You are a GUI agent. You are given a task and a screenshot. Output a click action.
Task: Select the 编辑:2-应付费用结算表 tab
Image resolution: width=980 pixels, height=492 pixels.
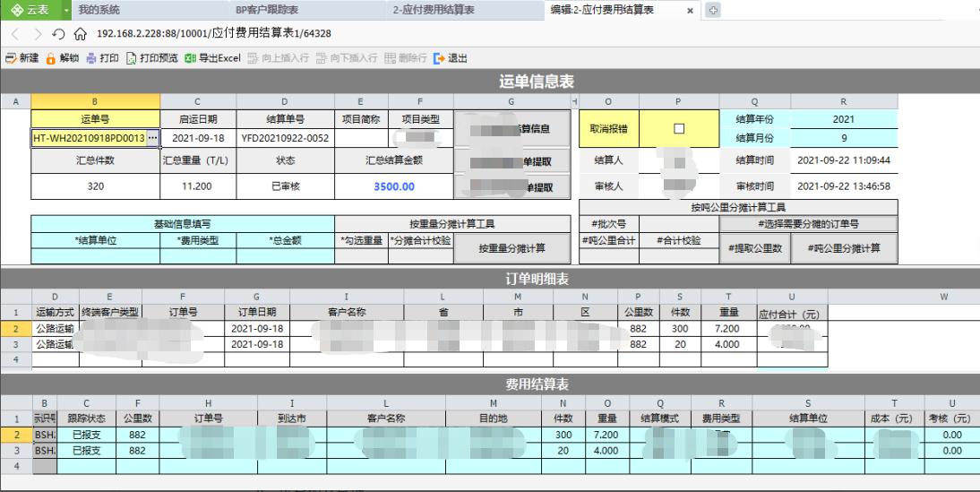click(x=623, y=10)
